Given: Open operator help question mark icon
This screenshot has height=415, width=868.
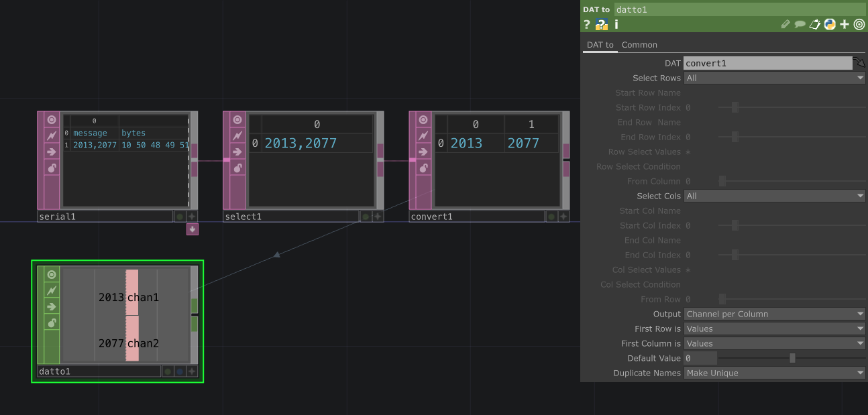Looking at the screenshot, I should [x=587, y=25].
